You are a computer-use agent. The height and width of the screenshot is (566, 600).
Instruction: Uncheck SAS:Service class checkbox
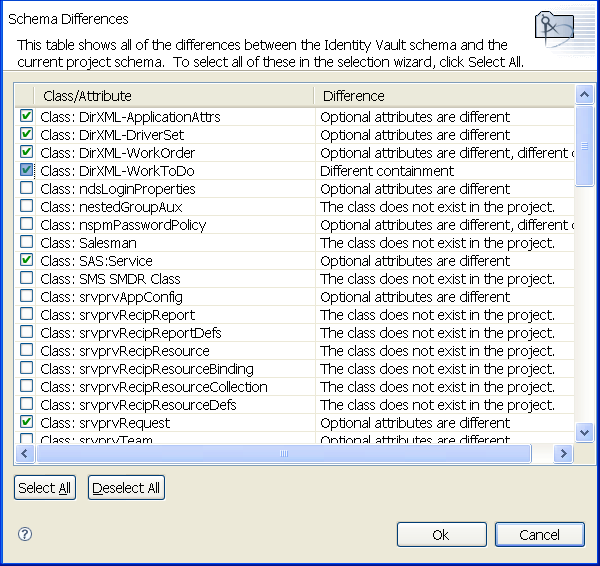tap(26, 259)
